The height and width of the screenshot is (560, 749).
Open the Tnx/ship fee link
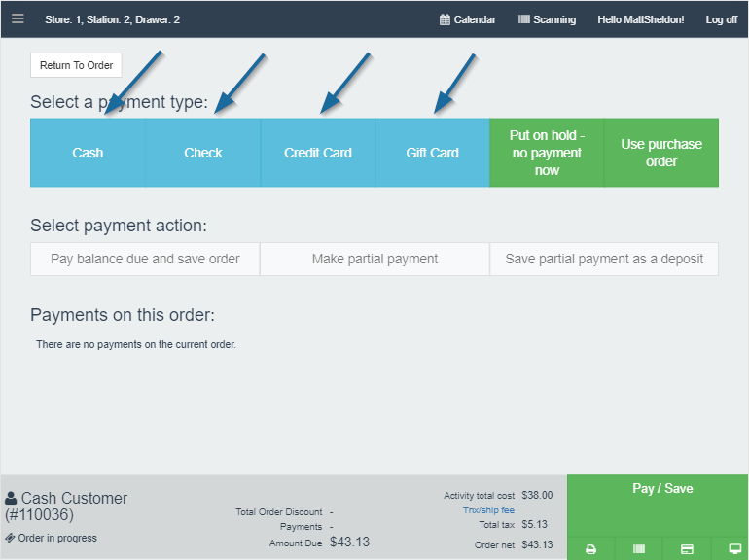[488, 509]
